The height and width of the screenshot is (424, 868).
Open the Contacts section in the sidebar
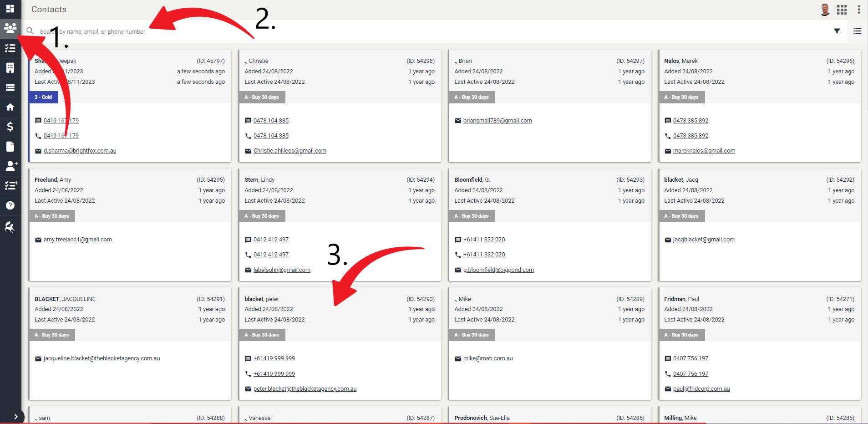[x=10, y=28]
